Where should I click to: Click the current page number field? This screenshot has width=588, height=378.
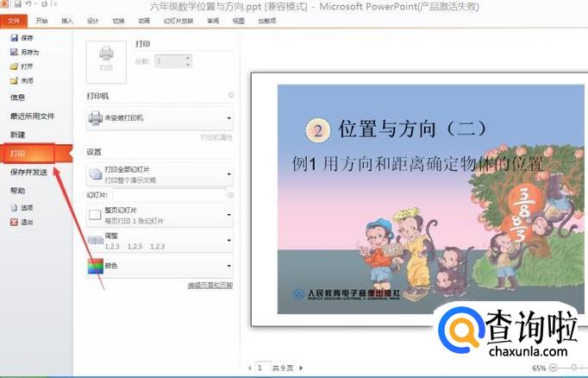coord(263,368)
